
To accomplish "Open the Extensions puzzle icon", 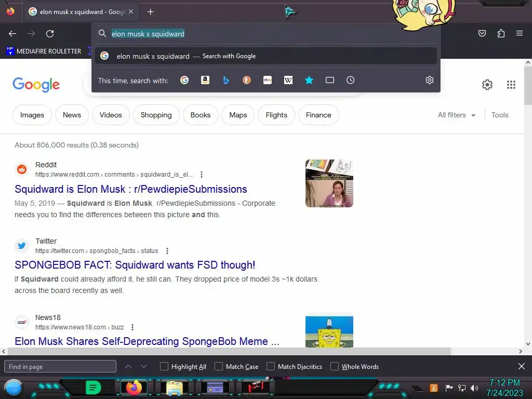I will tap(501, 33).
